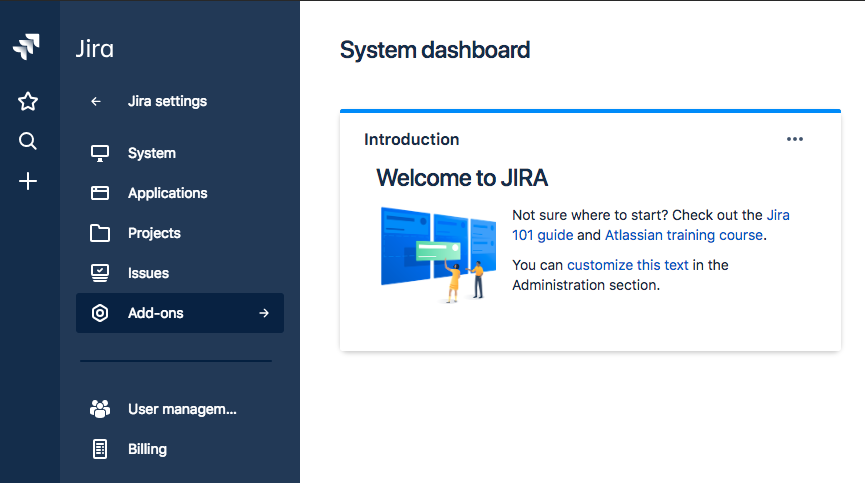Click the System dashboard heading
The image size is (865, 483).
(435, 50)
